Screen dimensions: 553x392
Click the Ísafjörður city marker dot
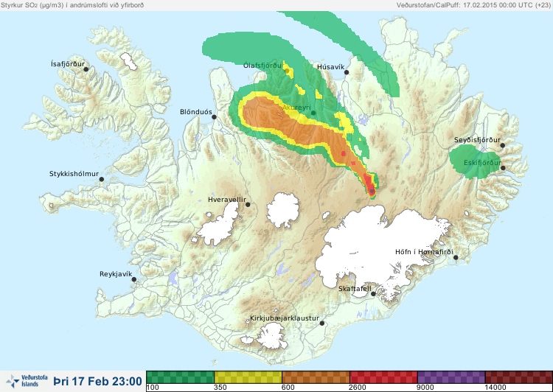[x=86, y=69]
